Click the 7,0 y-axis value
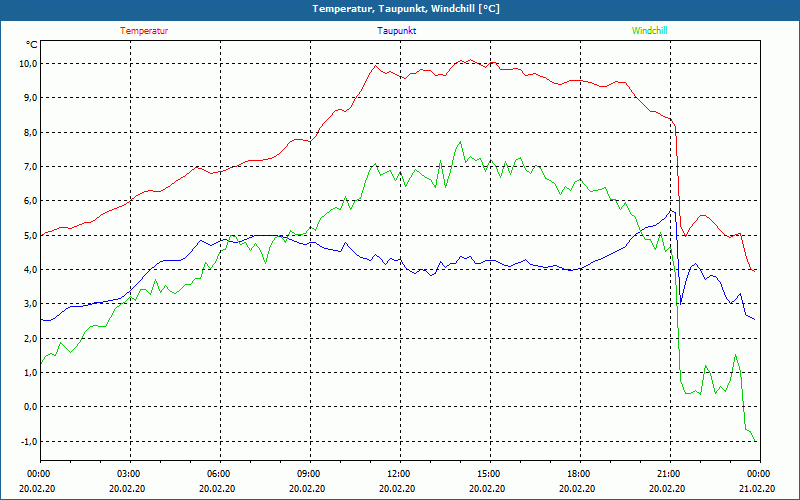The width and height of the screenshot is (800, 500). (30, 167)
